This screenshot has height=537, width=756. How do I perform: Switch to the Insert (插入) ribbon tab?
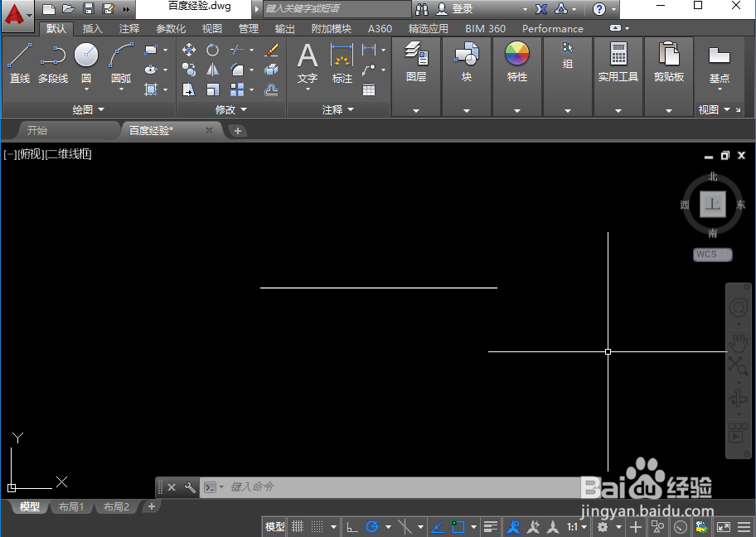[92, 28]
